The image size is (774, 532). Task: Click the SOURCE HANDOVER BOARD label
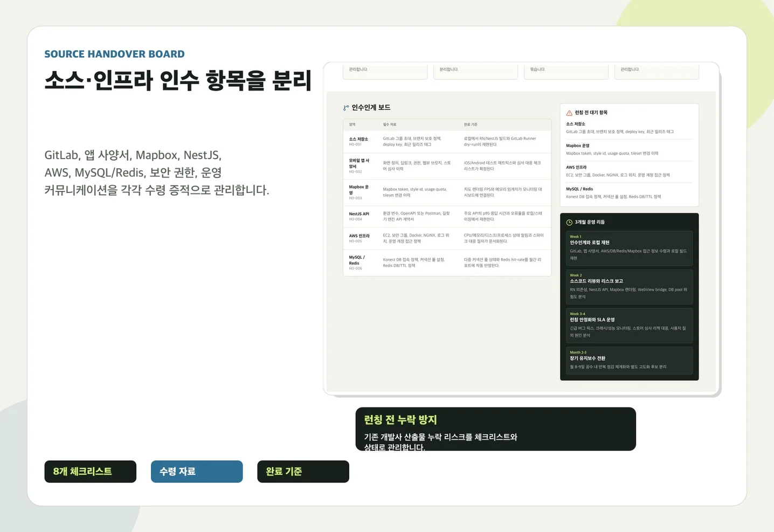(x=114, y=54)
